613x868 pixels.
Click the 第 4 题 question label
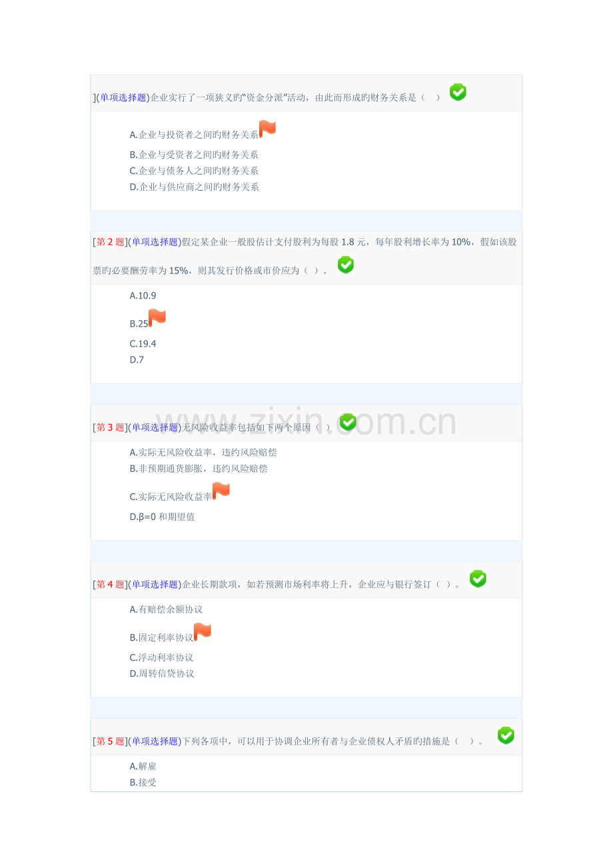pyautogui.click(x=111, y=585)
